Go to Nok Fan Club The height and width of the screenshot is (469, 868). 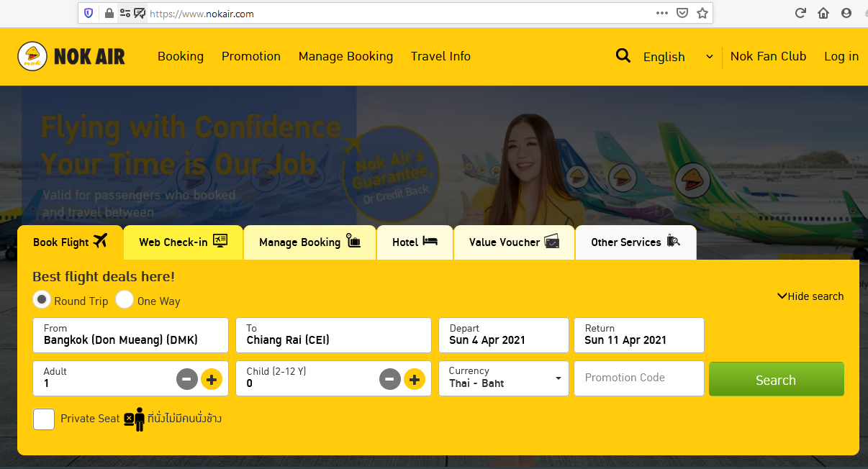point(768,56)
